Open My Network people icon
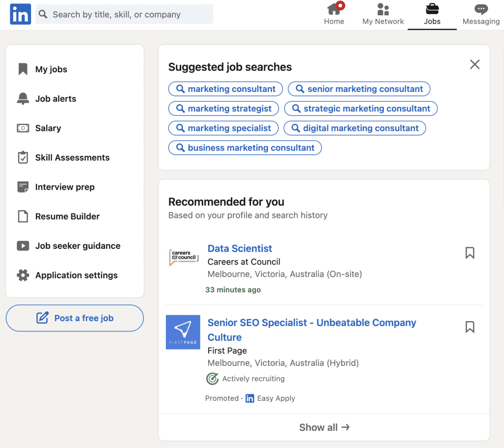Screen dimensions: 504x448 pyautogui.click(x=383, y=9)
